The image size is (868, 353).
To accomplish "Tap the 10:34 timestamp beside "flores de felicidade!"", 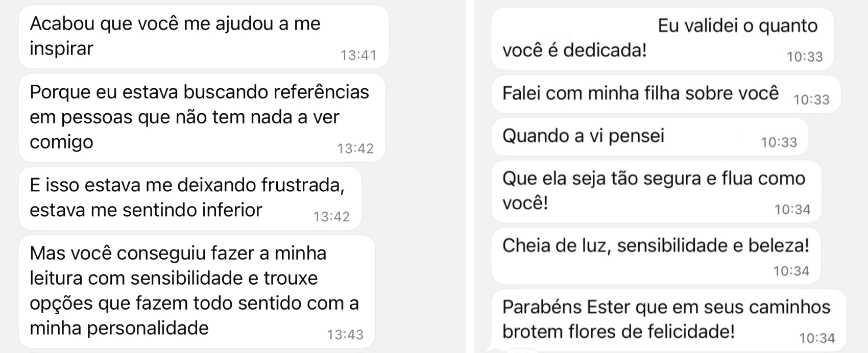I will click(817, 338).
